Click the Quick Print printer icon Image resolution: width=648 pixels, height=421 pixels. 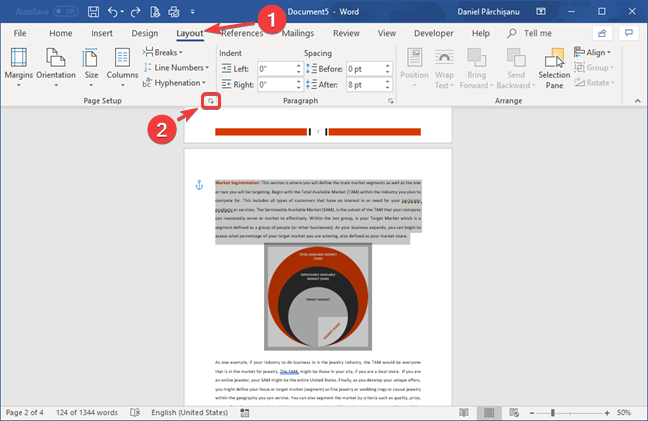point(174,12)
